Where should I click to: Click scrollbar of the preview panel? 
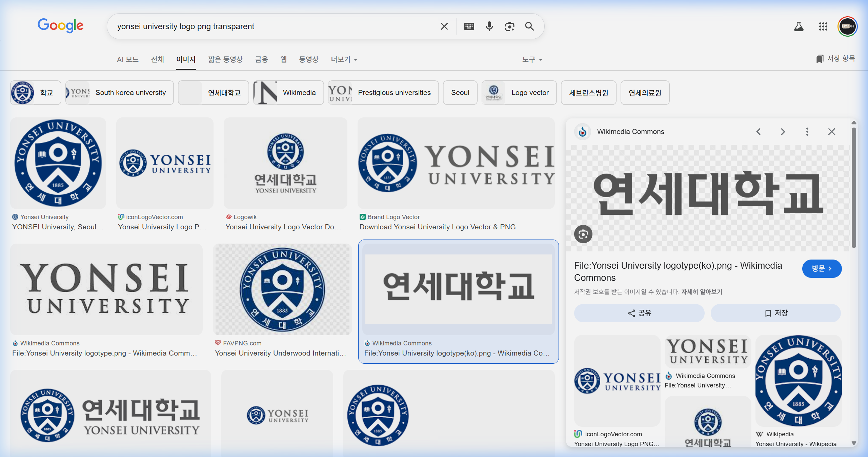pos(854,188)
